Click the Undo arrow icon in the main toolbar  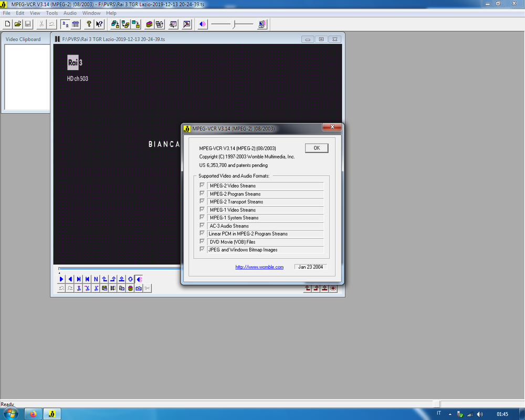click(52, 24)
